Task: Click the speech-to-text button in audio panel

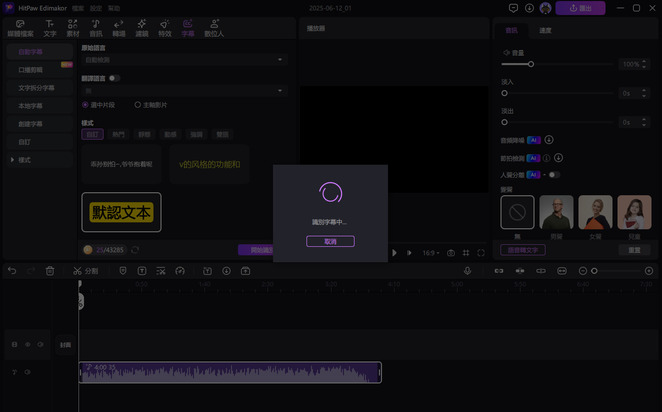Action: (x=523, y=250)
